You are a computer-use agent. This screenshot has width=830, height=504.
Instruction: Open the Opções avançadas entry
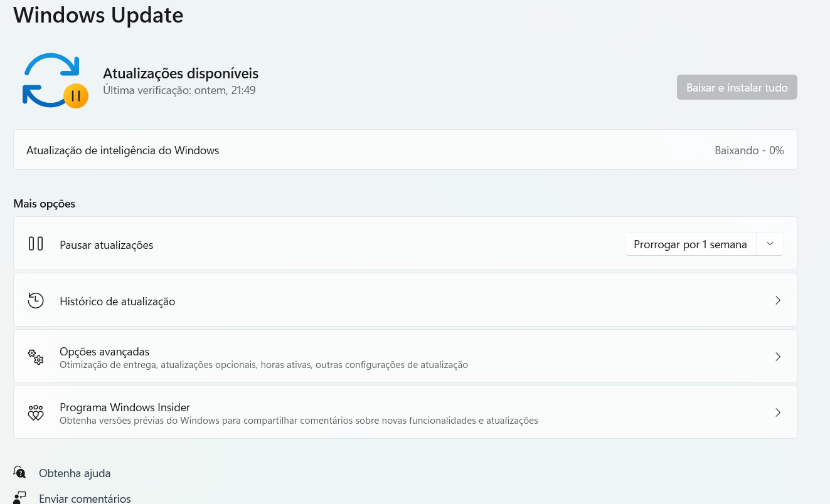(x=405, y=356)
